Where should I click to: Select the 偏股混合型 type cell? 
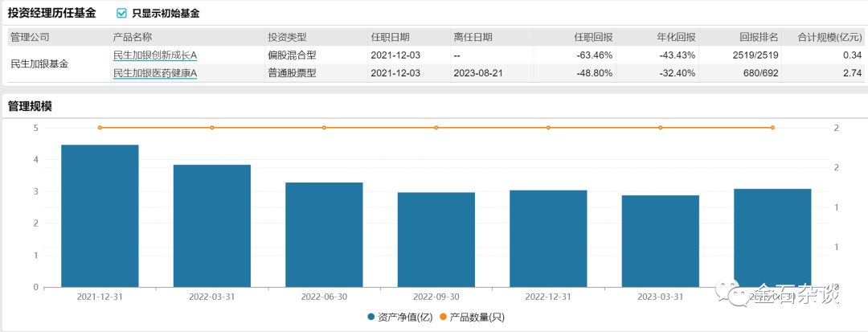(292, 55)
